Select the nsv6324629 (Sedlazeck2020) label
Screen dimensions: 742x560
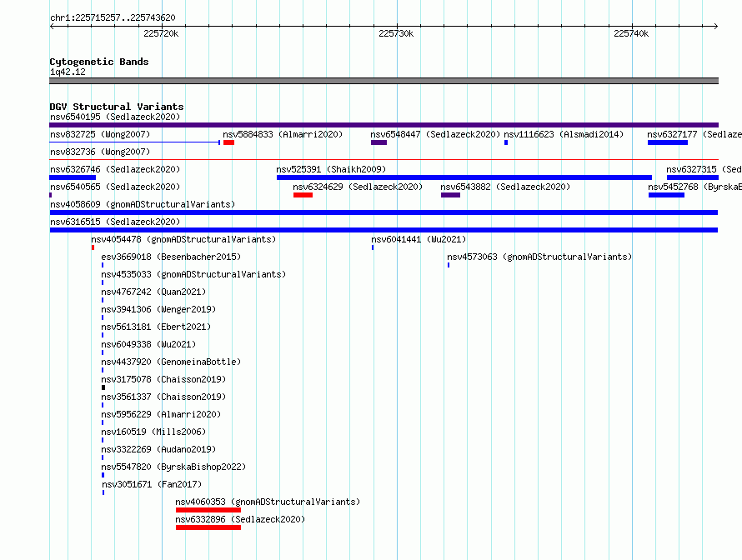(x=358, y=187)
